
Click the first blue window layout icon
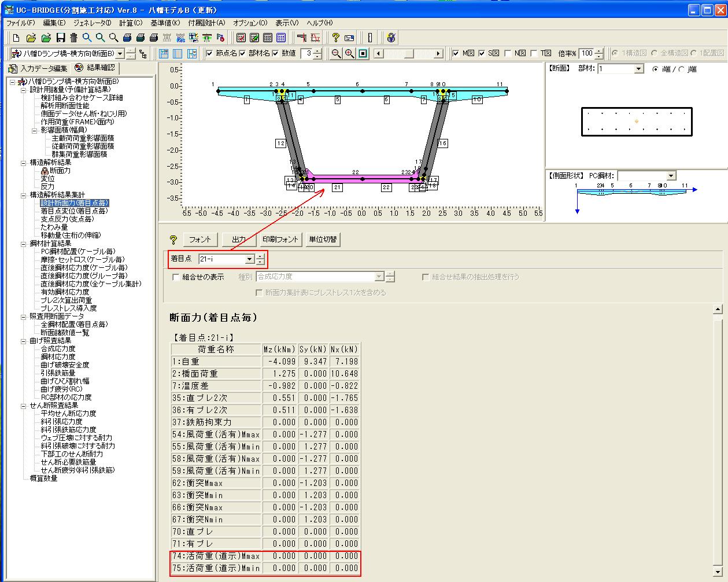coord(164,54)
